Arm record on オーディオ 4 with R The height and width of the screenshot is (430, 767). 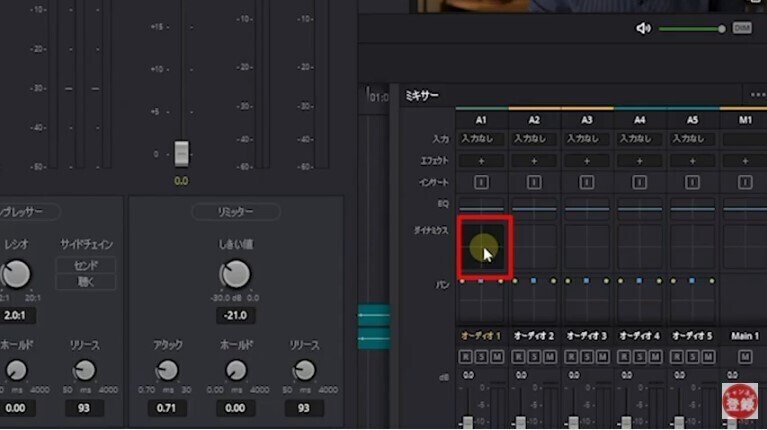pyautogui.click(x=624, y=357)
